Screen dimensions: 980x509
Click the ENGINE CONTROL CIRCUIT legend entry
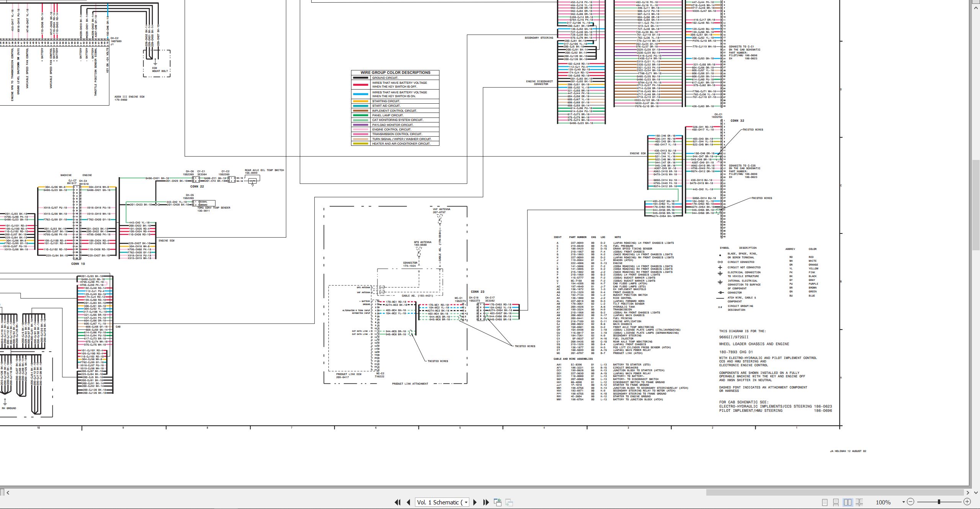tap(392, 129)
